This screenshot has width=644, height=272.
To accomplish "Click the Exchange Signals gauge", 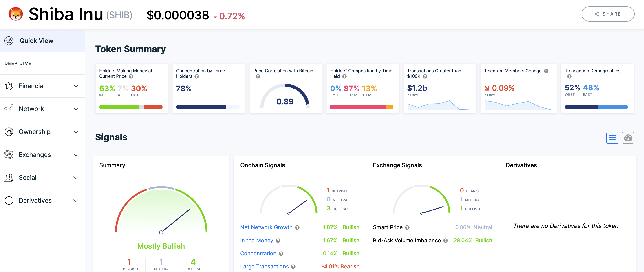I will (421, 199).
